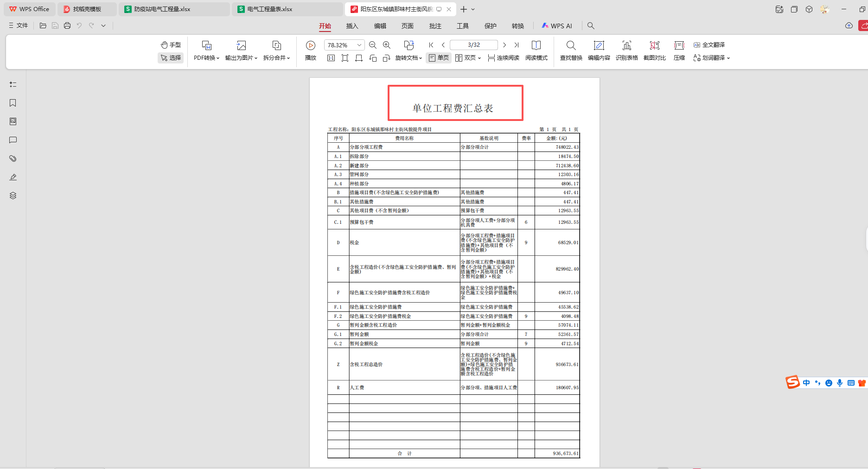Image resolution: width=868 pixels, height=469 pixels.
Task: Select the 手型 hand tool
Action: [x=171, y=45]
